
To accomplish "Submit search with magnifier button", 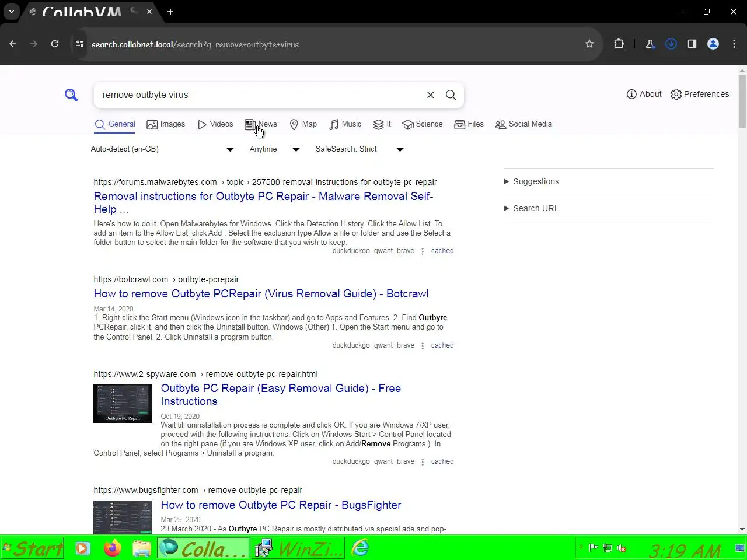I will tap(451, 94).
